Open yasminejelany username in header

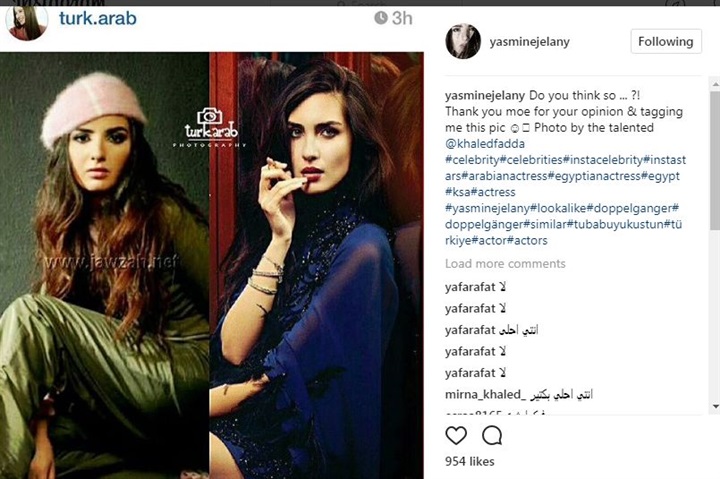(529, 42)
